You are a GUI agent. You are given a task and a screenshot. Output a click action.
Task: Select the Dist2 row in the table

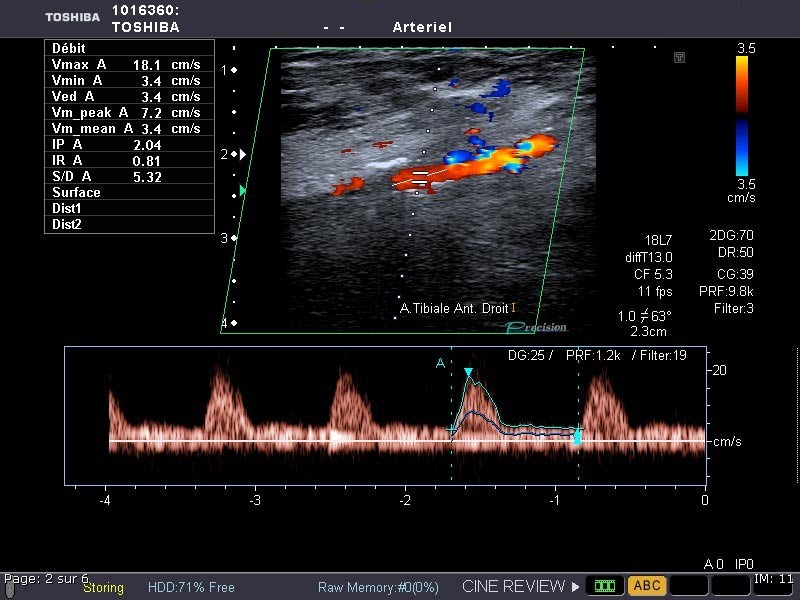click(x=130, y=224)
